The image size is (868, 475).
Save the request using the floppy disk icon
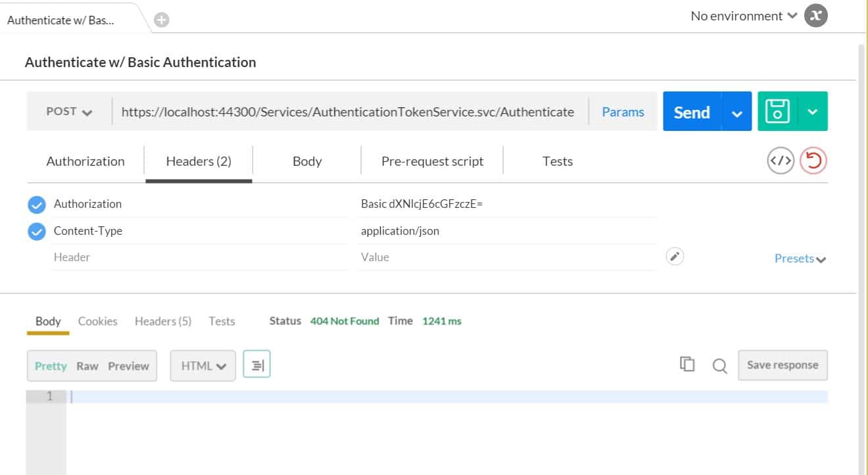click(x=778, y=111)
